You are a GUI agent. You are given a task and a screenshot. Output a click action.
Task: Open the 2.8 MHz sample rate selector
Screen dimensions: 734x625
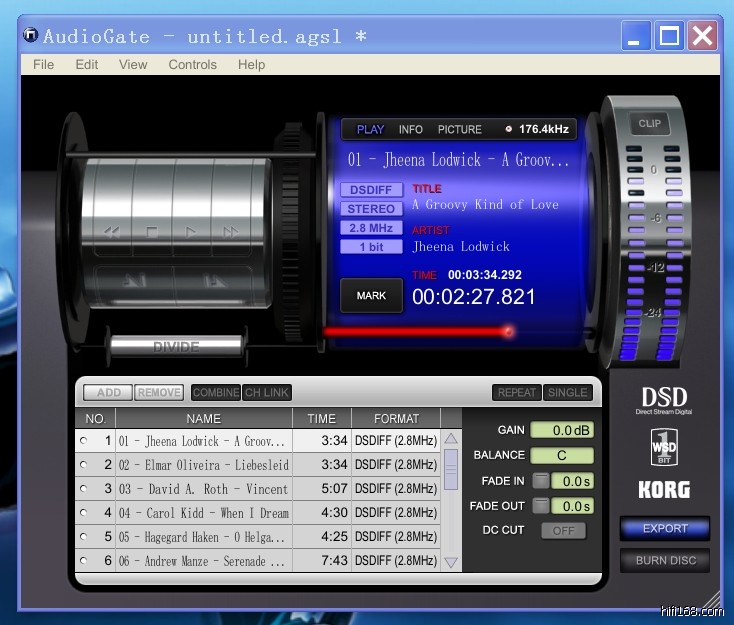tap(371, 228)
